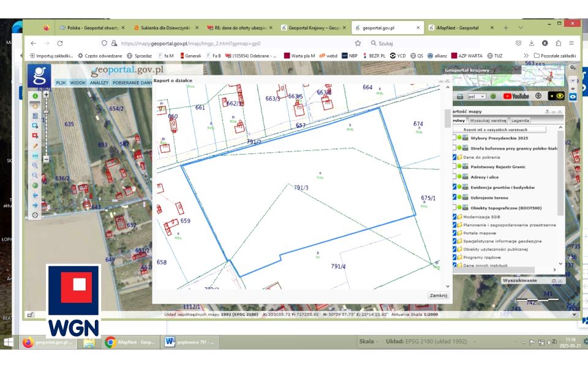Image resolution: width=588 pixels, height=368 pixels.
Task: Click the print icon beside the language selector
Action: (x=460, y=96)
